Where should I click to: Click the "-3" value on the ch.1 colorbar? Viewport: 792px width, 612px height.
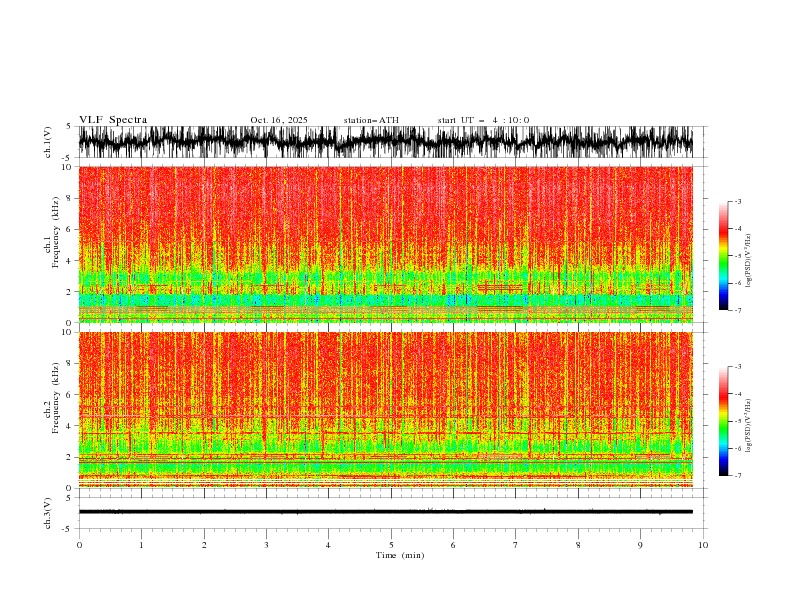[738, 201]
